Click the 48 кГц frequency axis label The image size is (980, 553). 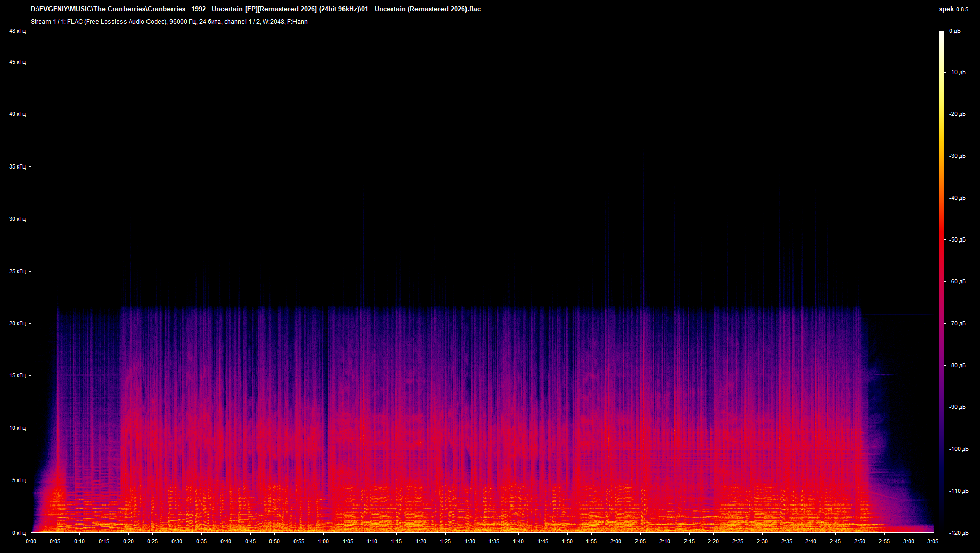pyautogui.click(x=17, y=30)
